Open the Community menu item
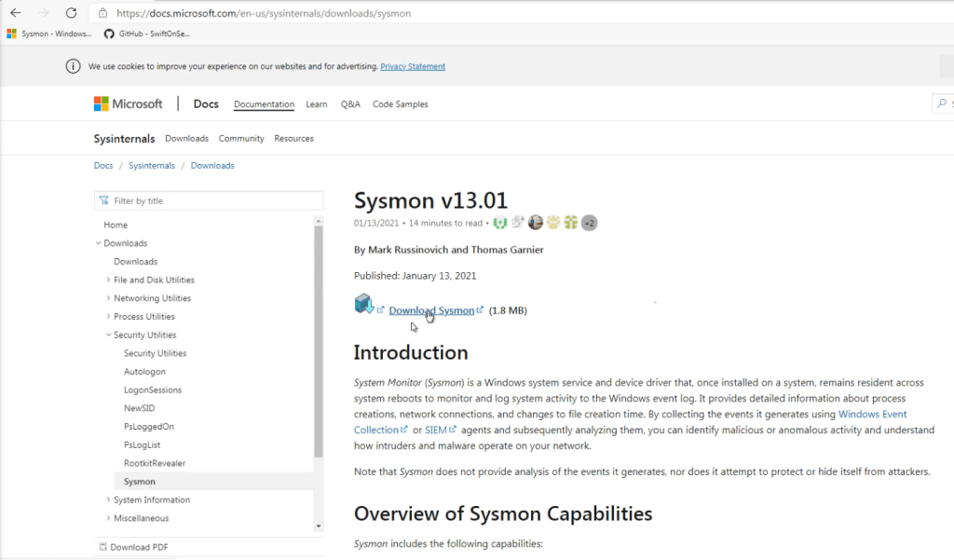Viewport: 954px width, 560px height. coord(241,139)
